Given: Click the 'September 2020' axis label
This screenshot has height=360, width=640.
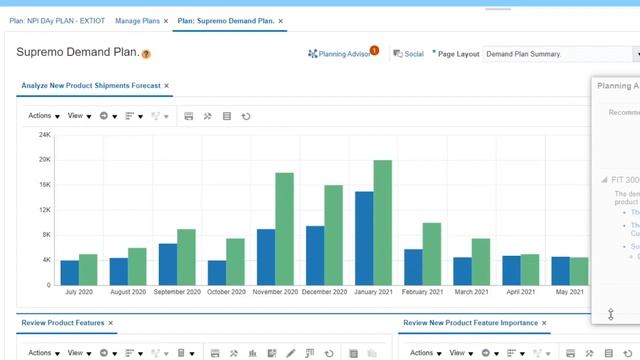Looking at the screenshot, I should [x=177, y=292].
